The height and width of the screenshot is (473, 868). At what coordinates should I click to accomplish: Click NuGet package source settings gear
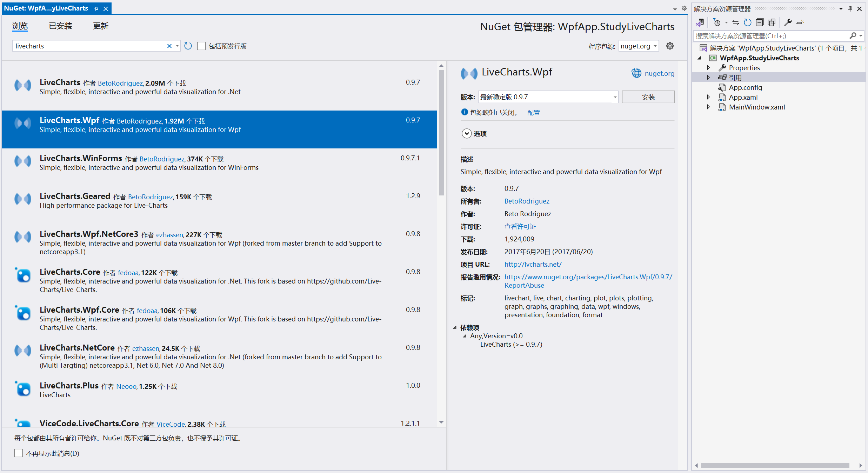[x=670, y=46]
